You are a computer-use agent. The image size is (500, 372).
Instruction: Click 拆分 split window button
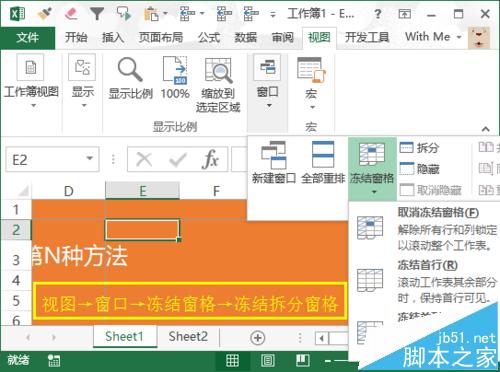pyautogui.click(x=419, y=147)
